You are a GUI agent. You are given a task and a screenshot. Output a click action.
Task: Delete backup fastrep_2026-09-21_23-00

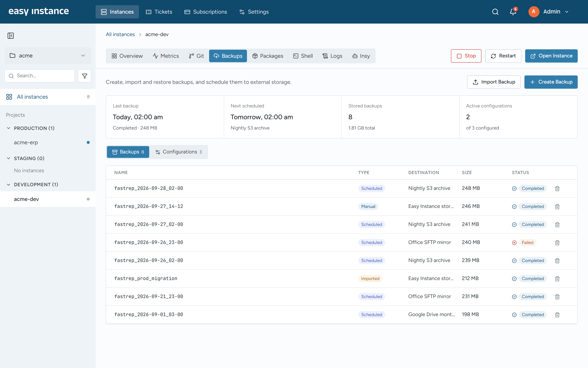point(557,296)
